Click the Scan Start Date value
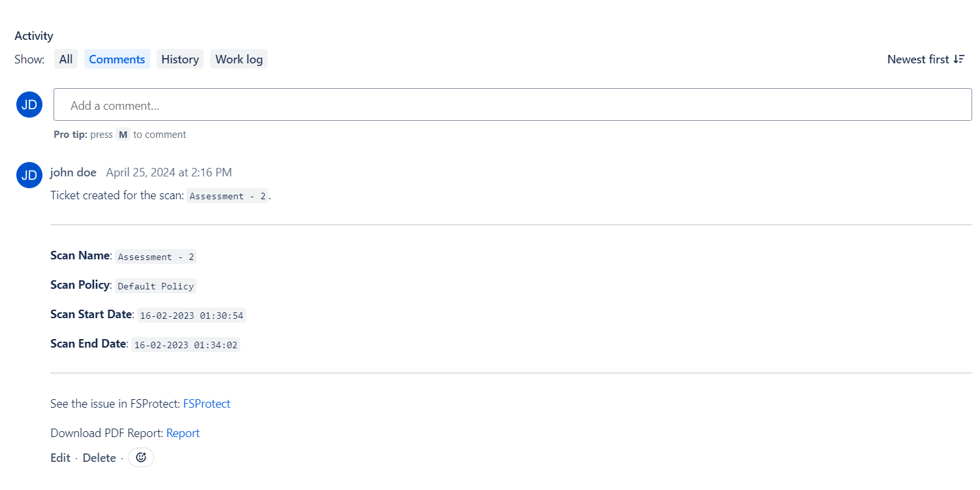This screenshot has width=980, height=490. [191, 316]
